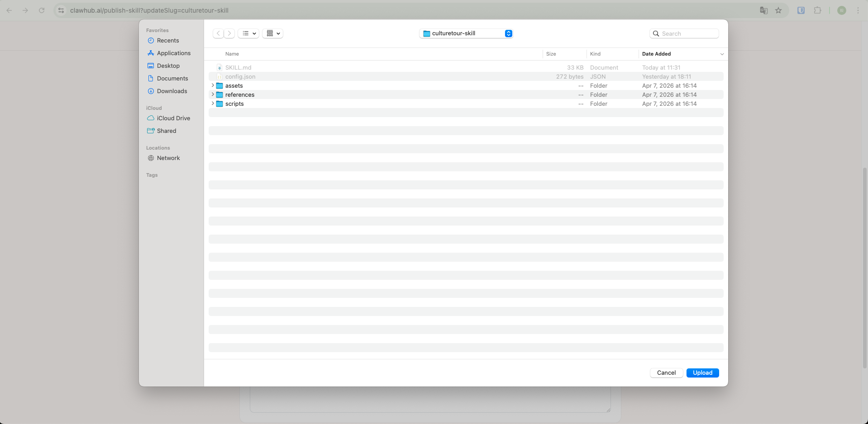868x424 pixels.
Task: Open the list view options menu
Action: click(x=248, y=33)
